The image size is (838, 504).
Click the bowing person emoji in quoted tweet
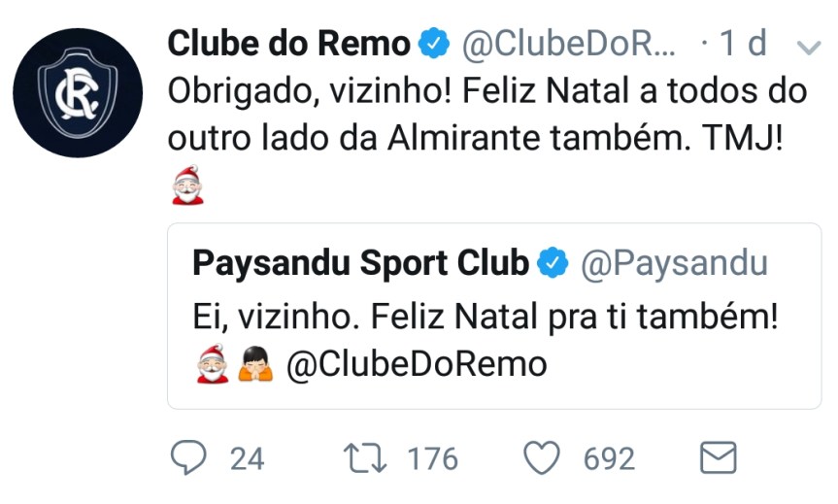coord(255,364)
